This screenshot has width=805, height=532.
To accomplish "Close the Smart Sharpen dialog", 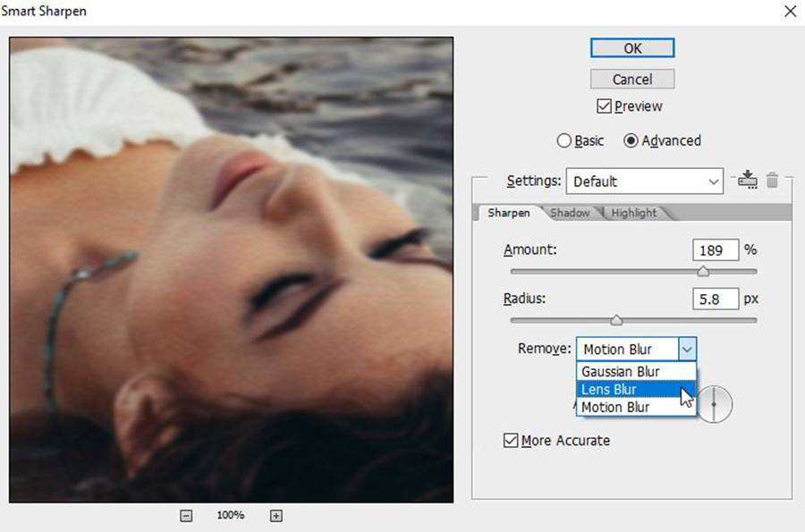I will tap(790, 12).
